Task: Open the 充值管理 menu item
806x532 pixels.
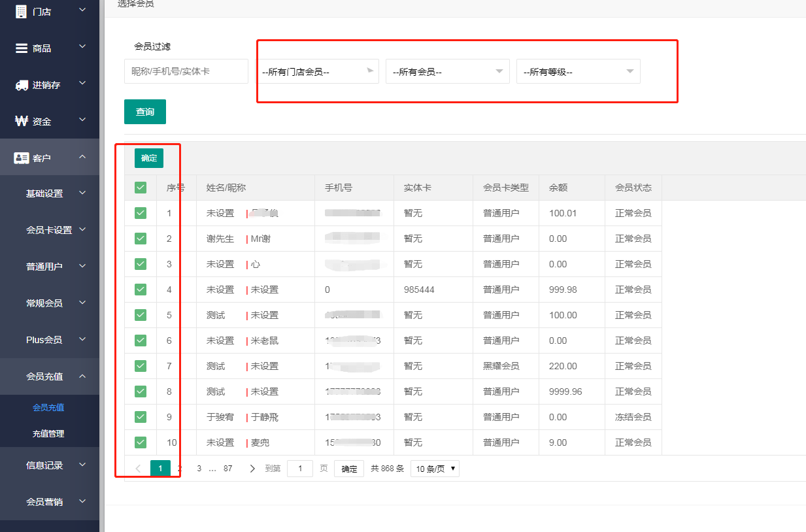Action: click(48, 434)
